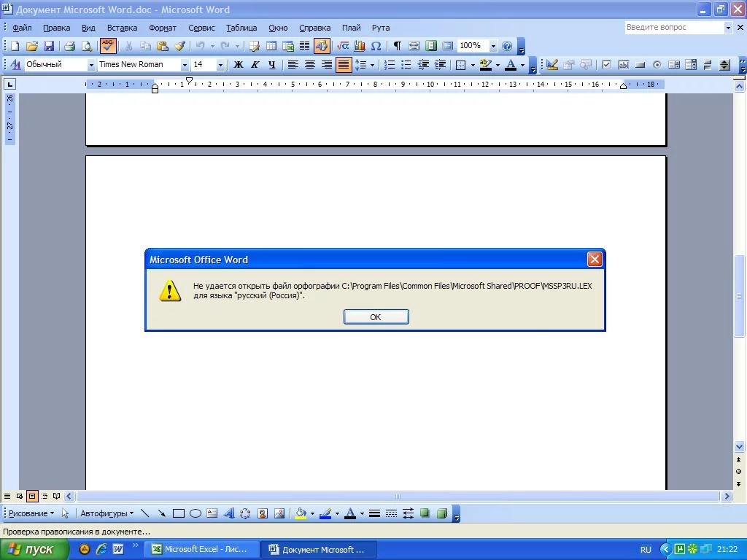The height and width of the screenshot is (560, 747).
Task: Open the borders dropdown arrow
Action: [473, 65]
